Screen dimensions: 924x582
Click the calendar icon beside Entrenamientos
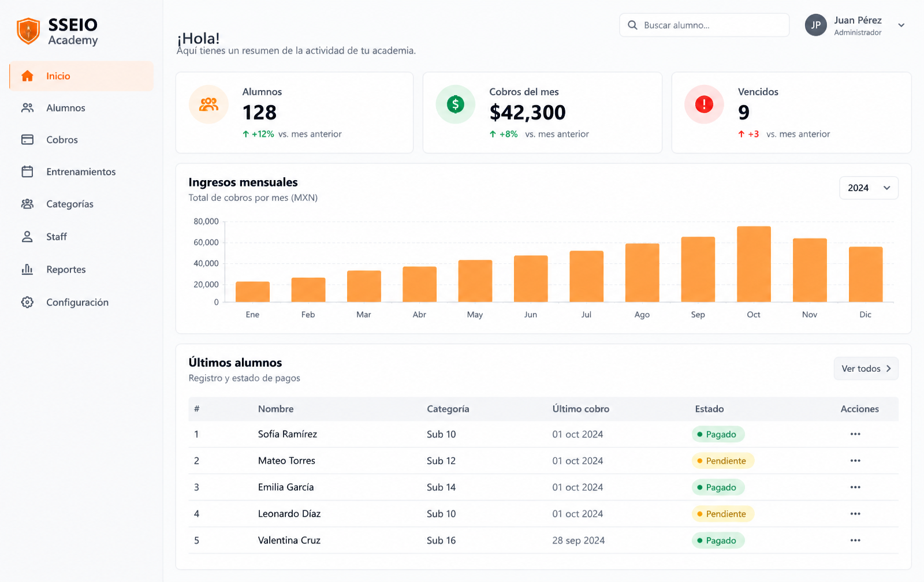(27, 171)
